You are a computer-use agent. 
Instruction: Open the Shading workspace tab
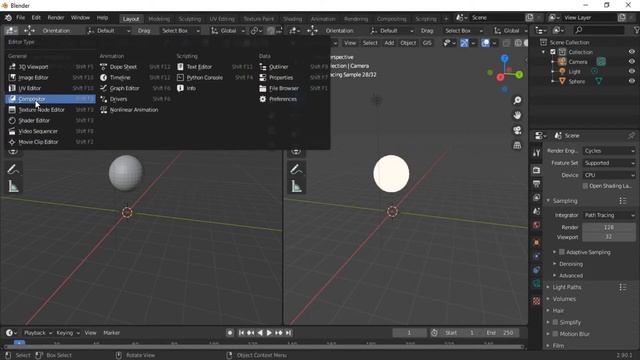pos(292,19)
